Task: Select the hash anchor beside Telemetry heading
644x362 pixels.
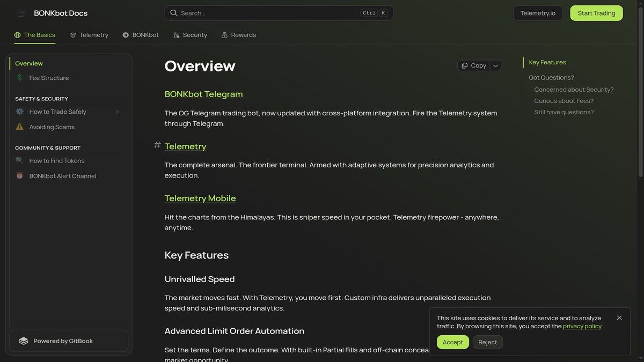Action: click(x=156, y=145)
